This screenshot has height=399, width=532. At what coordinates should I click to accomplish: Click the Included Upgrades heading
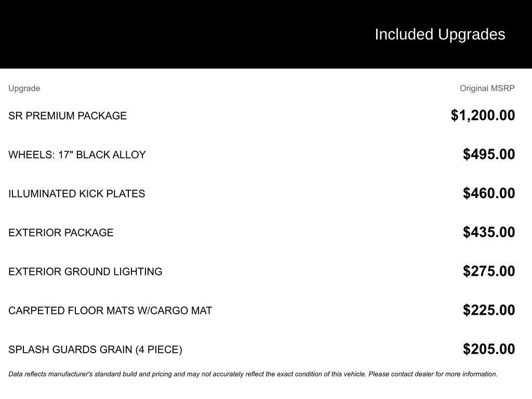pos(440,34)
